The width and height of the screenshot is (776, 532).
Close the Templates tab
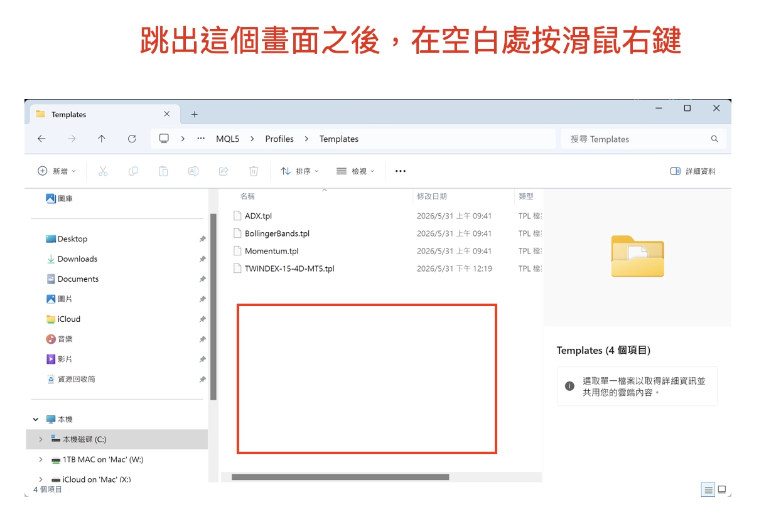(x=167, y=114)
